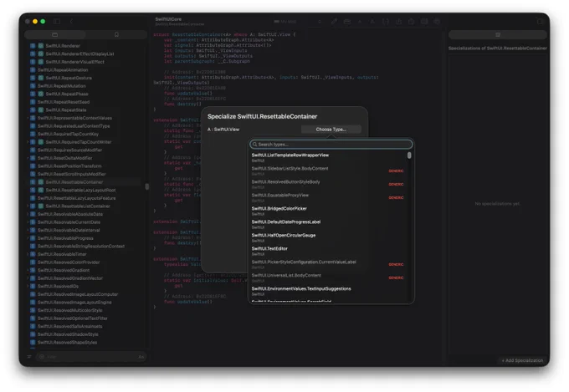Select SwiftUI.RepeatGesture in the sidebar
Screen dimensions: 569x392
click(83, 78)
